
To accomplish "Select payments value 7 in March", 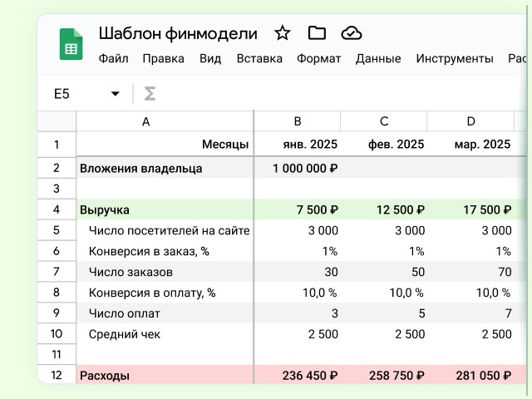I will pos(470,313).
